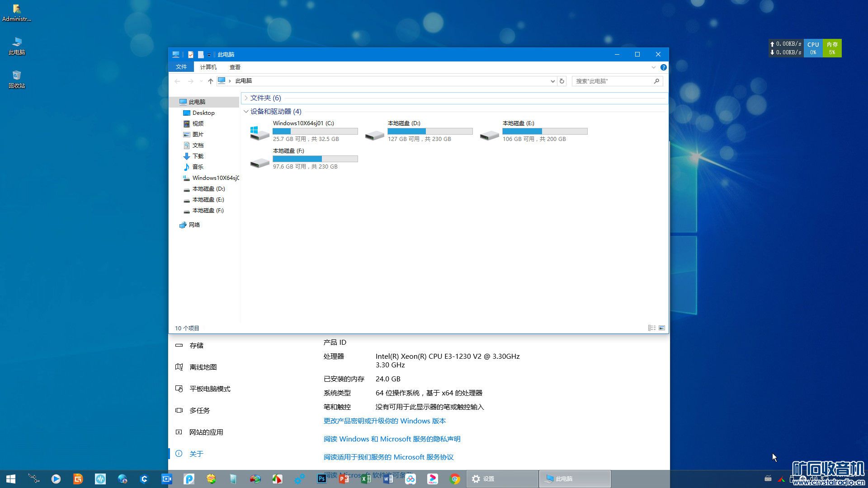Expand the ribbon with the chevron

tap(653, 67)
